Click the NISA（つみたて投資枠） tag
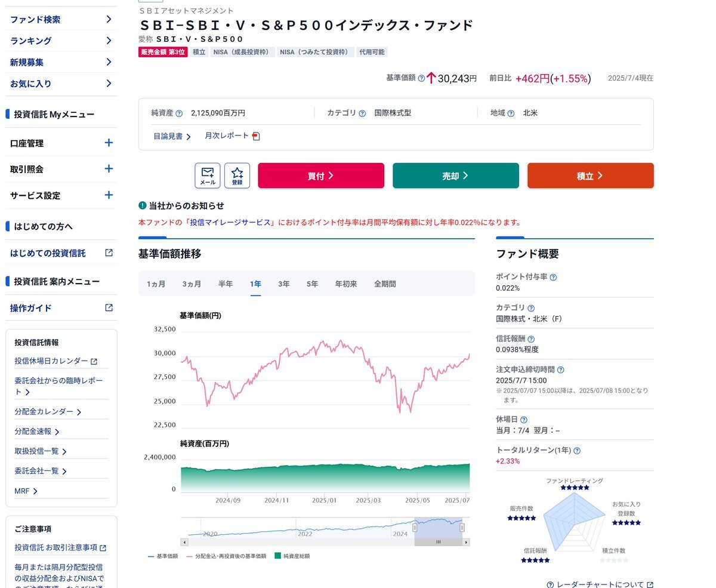This screenshot has height=588, width=716. (316, 52)
